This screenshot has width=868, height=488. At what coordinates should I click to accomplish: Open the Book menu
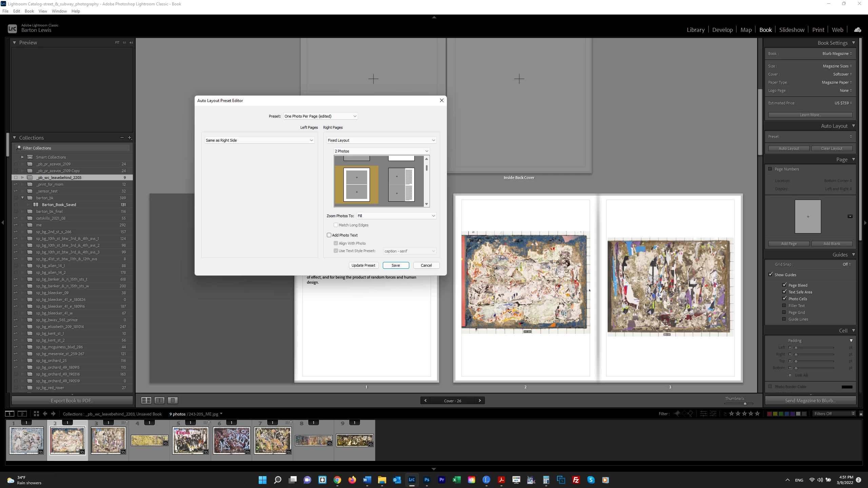pos(29,11)
